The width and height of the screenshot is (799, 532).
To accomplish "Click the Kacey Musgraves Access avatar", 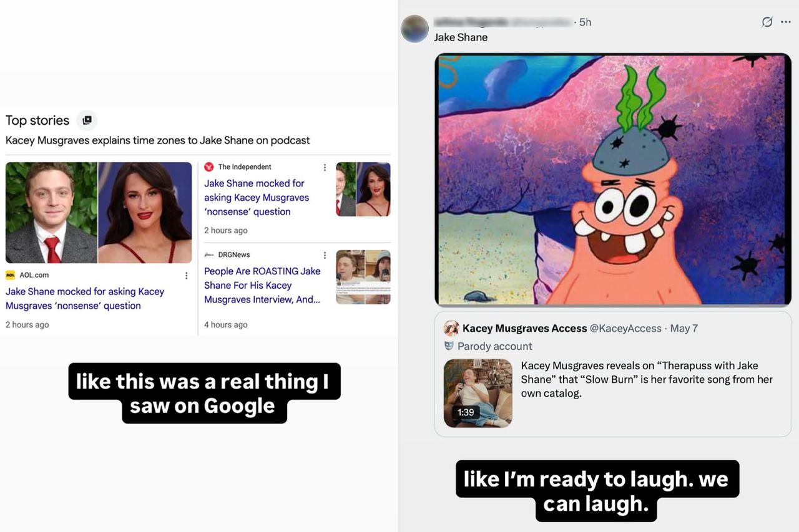I will pyautogui.click(x=451, y=328).
